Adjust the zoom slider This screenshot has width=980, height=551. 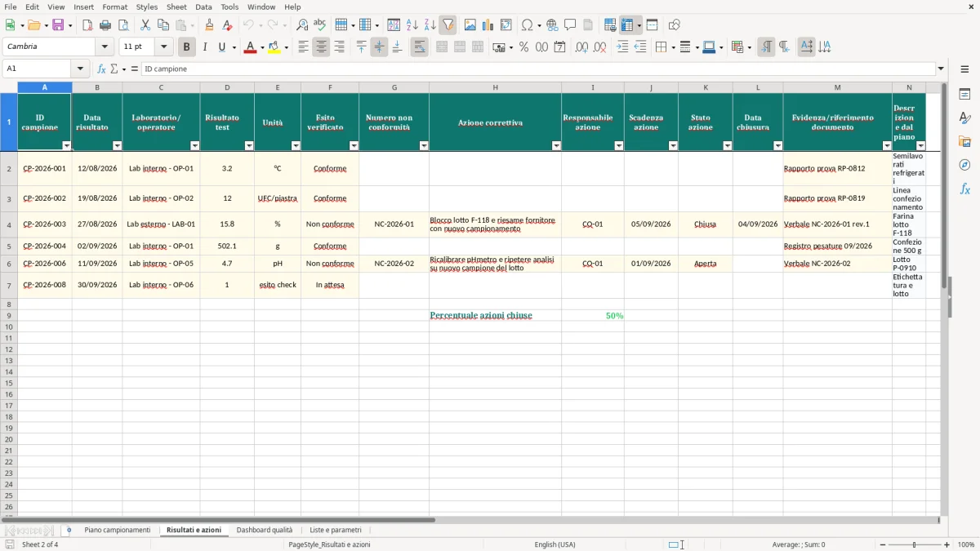click(914, 544)
